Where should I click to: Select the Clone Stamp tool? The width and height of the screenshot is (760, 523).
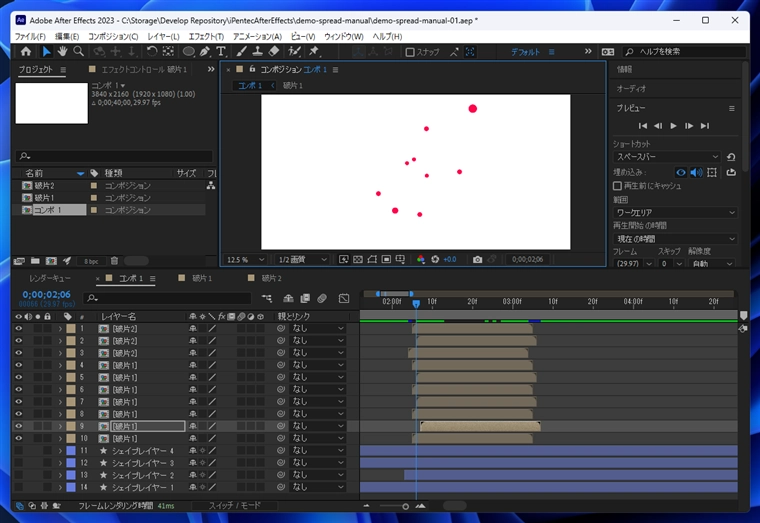point(257,51)
